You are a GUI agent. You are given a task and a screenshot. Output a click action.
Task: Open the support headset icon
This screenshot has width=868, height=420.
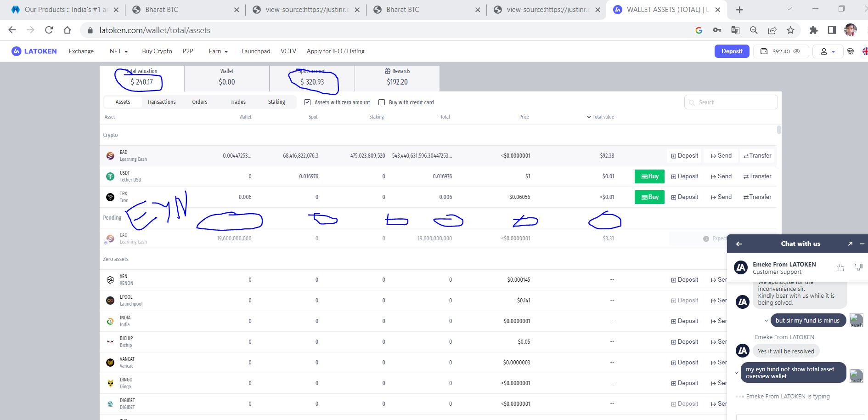(x=851, y=51)
